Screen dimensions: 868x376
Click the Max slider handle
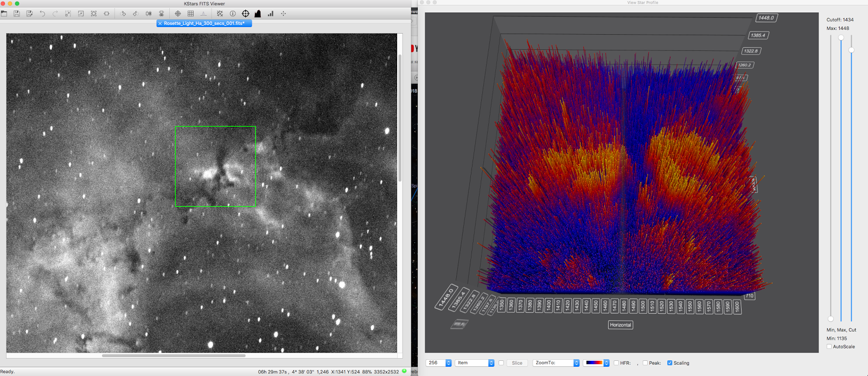click(841, 37)
